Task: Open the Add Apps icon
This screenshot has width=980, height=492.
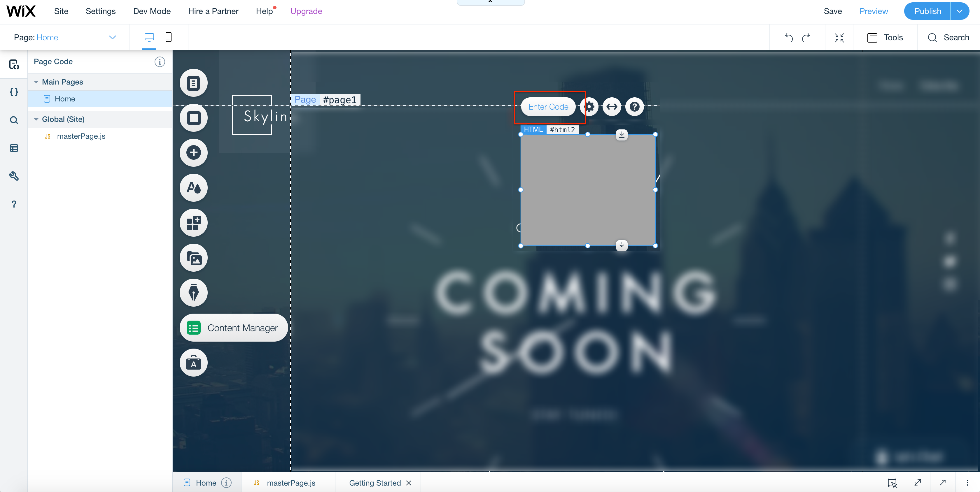Action: point(194,223)
